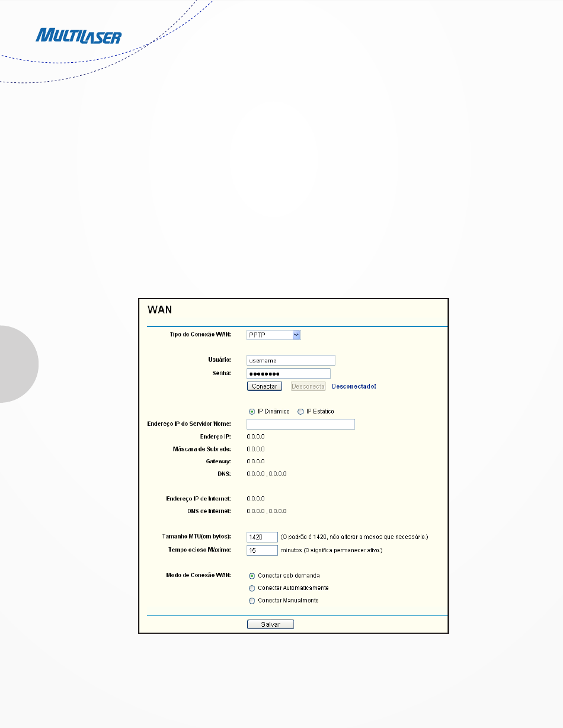Open the Tipo de Conexão WAN dropdown

tap(274, 335)
